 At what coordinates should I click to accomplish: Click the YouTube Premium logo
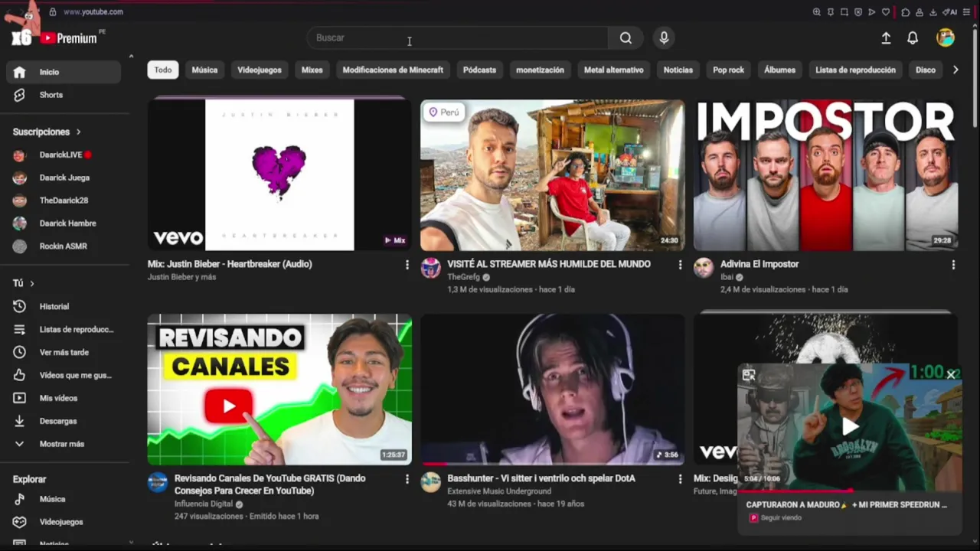point(69,38)
